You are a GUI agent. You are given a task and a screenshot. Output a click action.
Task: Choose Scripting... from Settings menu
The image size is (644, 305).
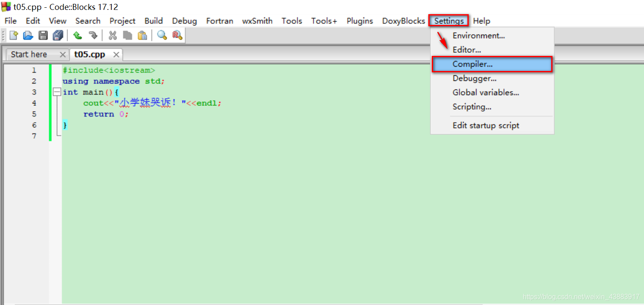[x=492, y=107]
